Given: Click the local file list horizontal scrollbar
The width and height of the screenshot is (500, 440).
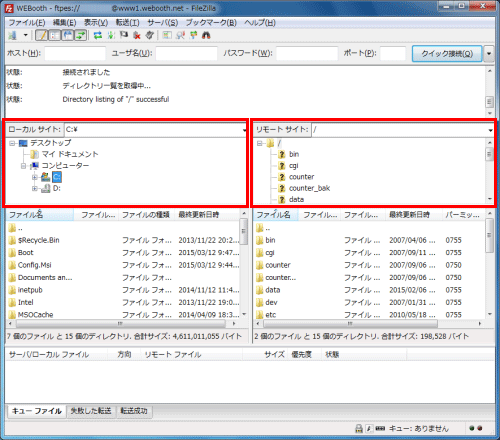Looking at the screenshot, I should (121, 323).
